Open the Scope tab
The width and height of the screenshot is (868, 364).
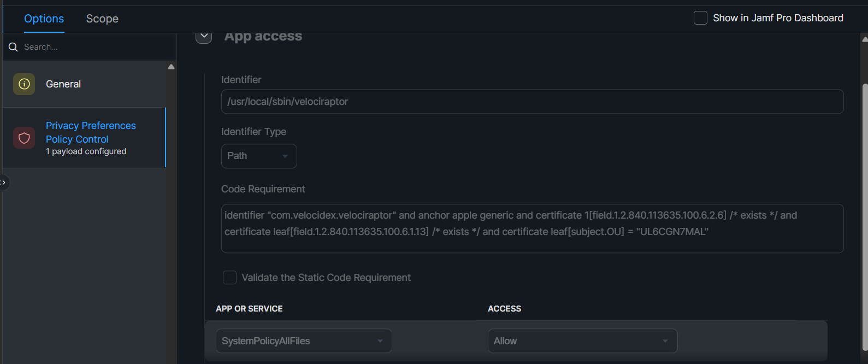[102, 19]
